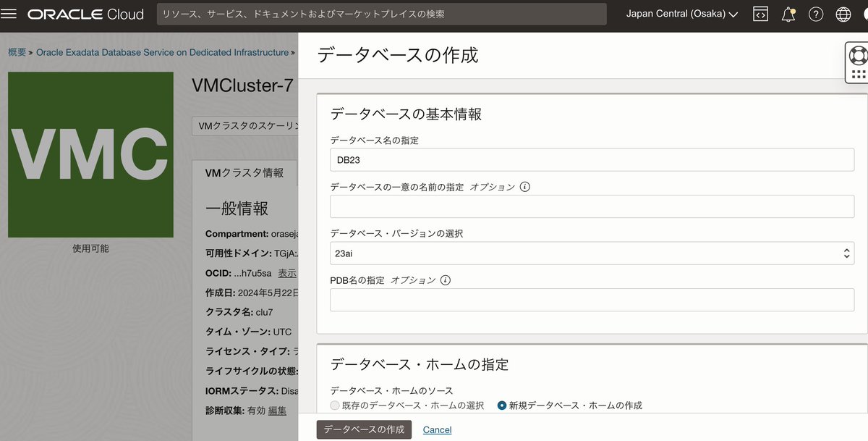Click the データベースの作成 submit button
This screenshot has width=868, height=441.
(364, 429)
